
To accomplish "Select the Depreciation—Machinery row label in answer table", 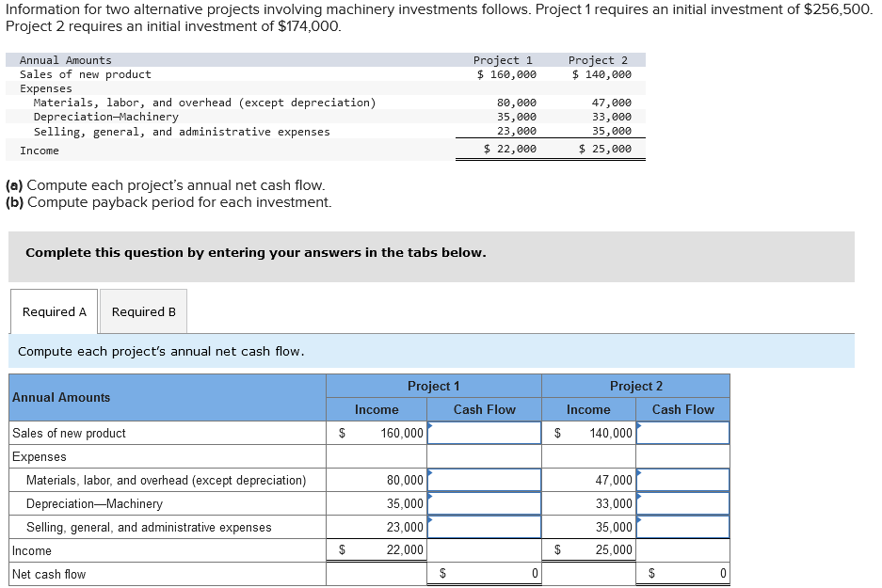I will (168, 503).
